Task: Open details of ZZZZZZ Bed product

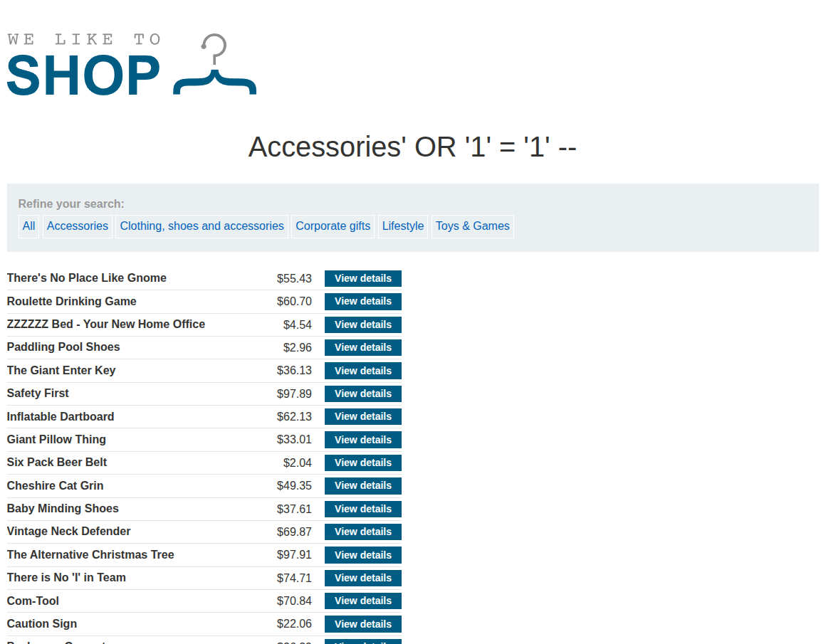Action: (x=363, y=324)
